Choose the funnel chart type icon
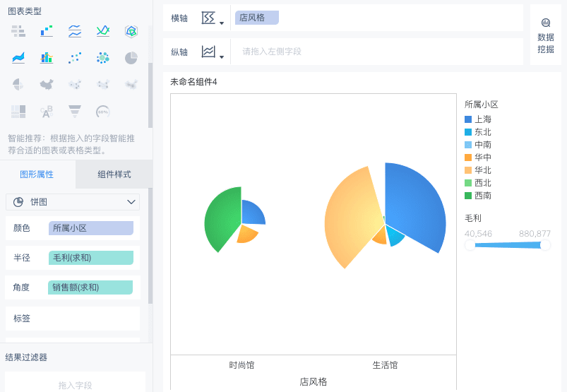This screenshot has height=392, width=567. (75, 112)
